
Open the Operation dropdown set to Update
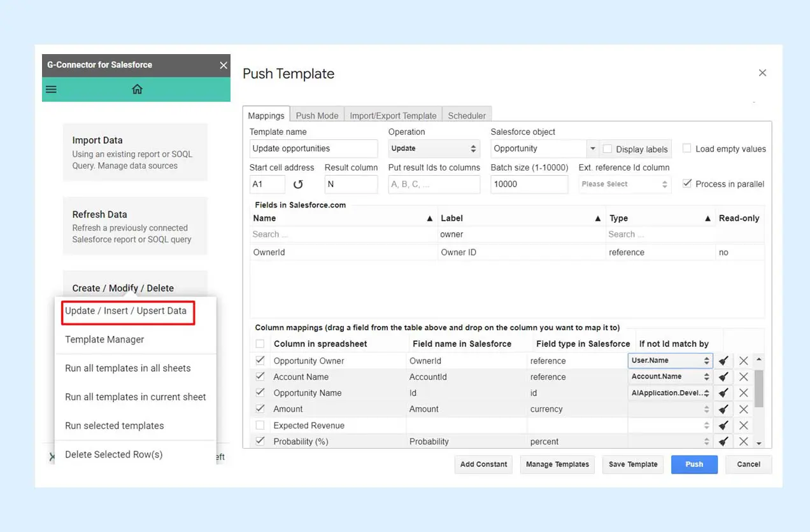[434, 149]
